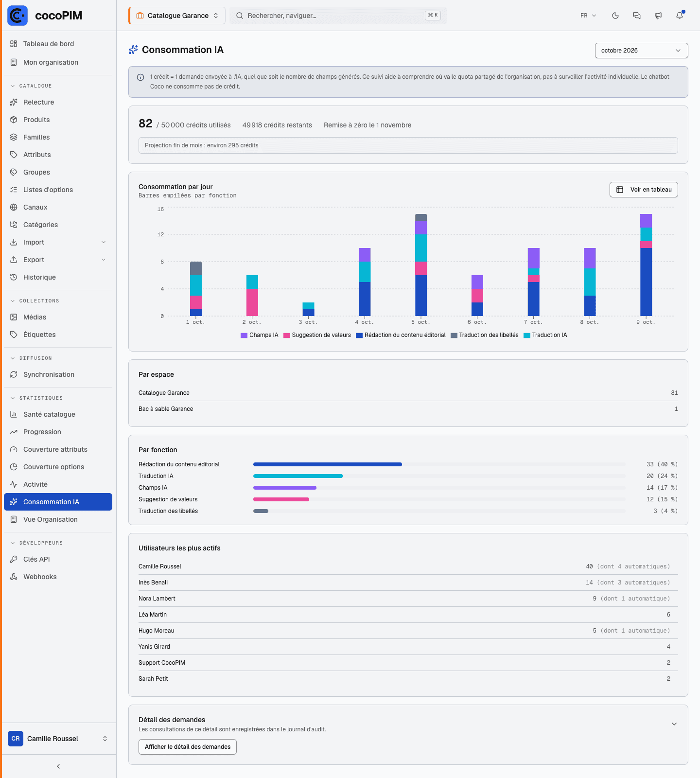
Task: Navigate to Clés API
Action: [58, 559]
